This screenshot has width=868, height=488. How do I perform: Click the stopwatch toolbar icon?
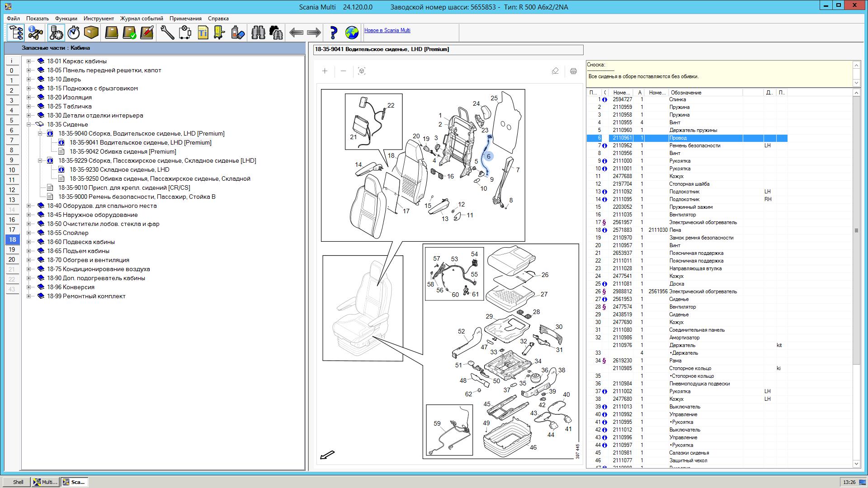pyautogui.click(x=73, y=33)
